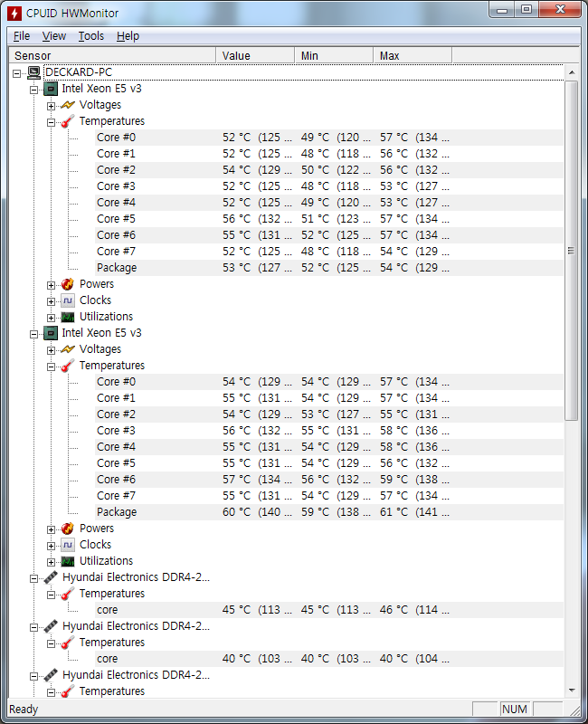Click the first CPU's Utilizations graph icon
Image resolution: width=588 pixels, height=724 pixels.
coord(68,317)
